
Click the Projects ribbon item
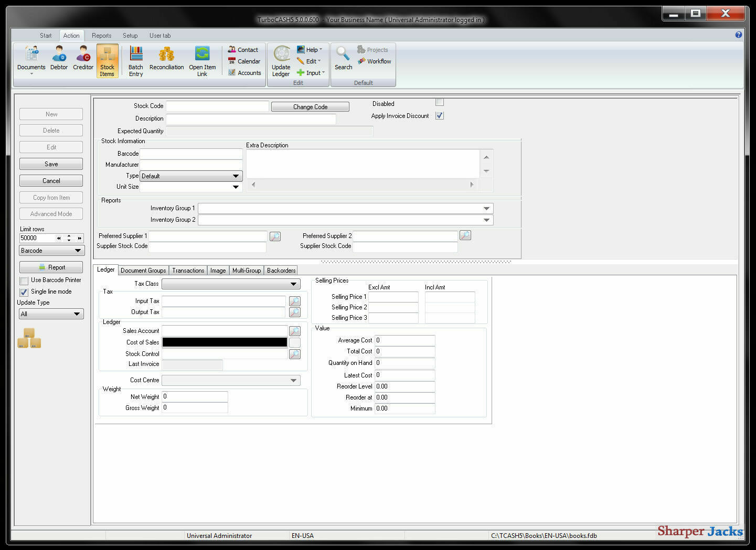click(372, 50)
